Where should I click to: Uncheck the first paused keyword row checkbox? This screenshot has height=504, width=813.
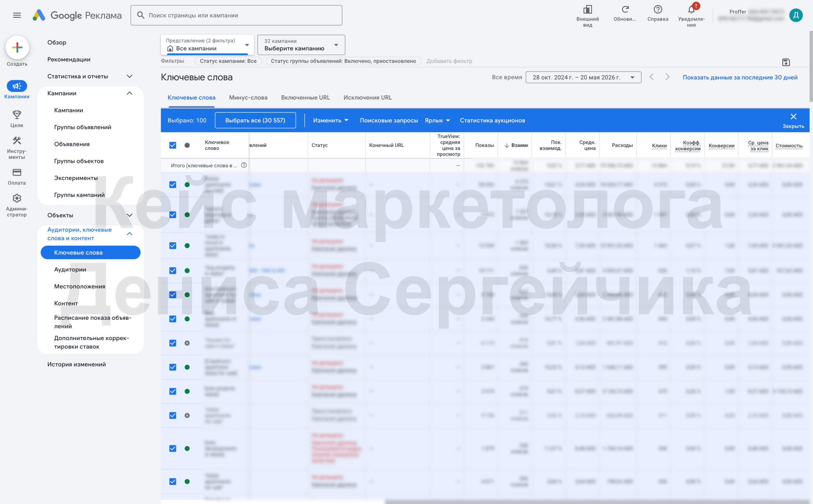point(173,343)
